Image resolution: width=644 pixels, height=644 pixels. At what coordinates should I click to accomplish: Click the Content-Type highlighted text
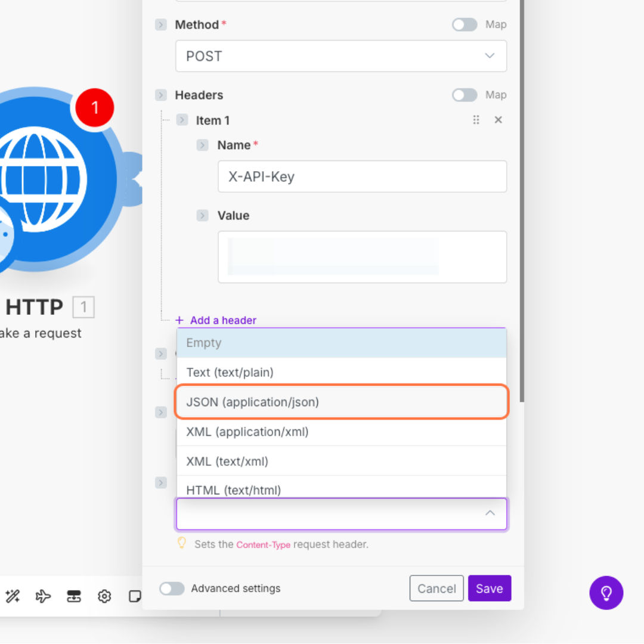tap(264, 544)
